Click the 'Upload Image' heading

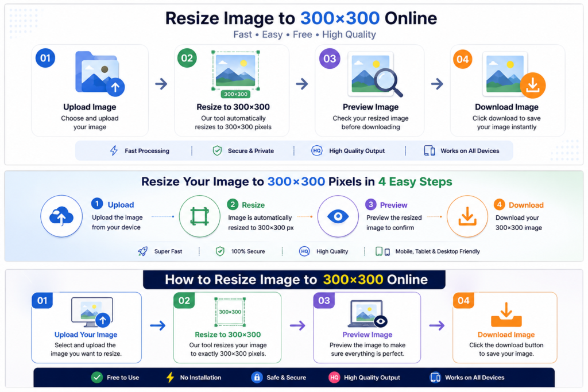90,107
